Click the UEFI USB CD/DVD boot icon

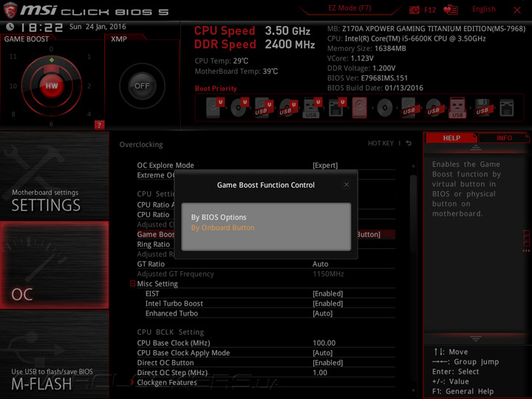point(288,108)
